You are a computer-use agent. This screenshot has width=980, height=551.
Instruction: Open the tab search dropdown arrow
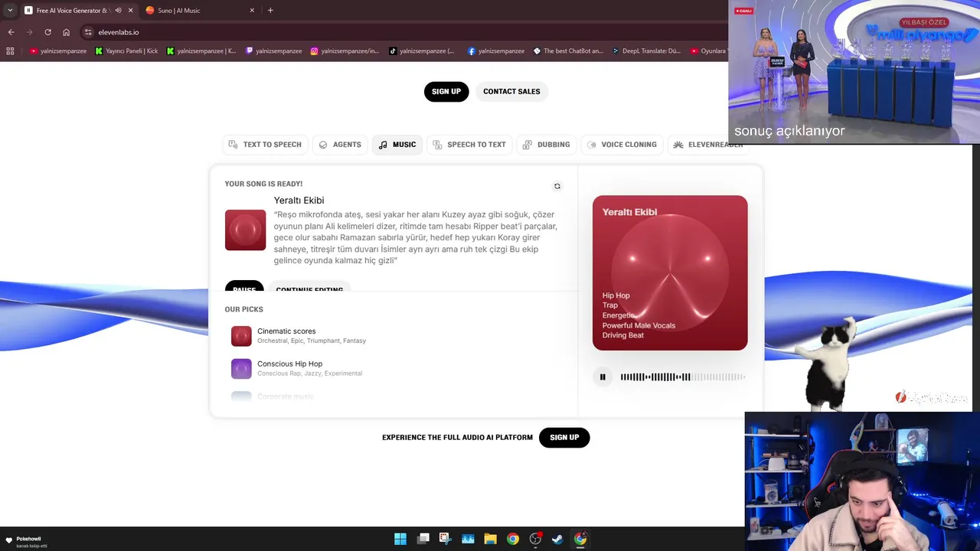[10, 11]
